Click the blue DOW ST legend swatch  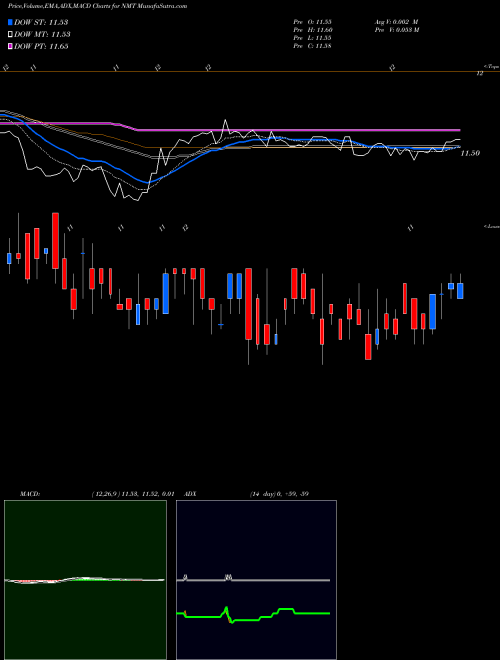coord(10,22)
